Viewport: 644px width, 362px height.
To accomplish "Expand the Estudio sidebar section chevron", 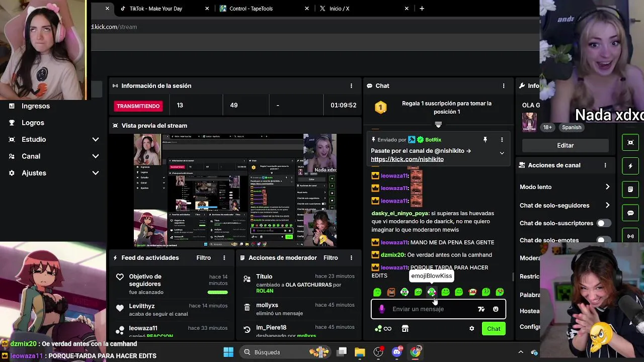I will [x=96, y=140].
